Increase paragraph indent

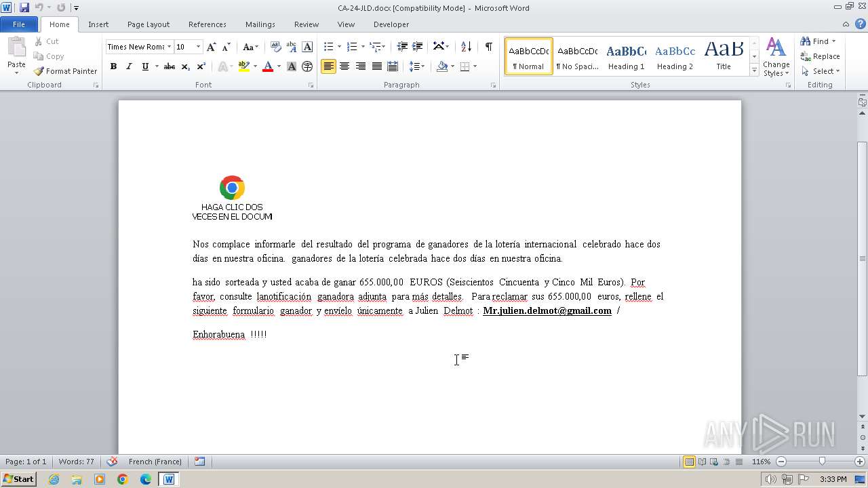(418, 47)
